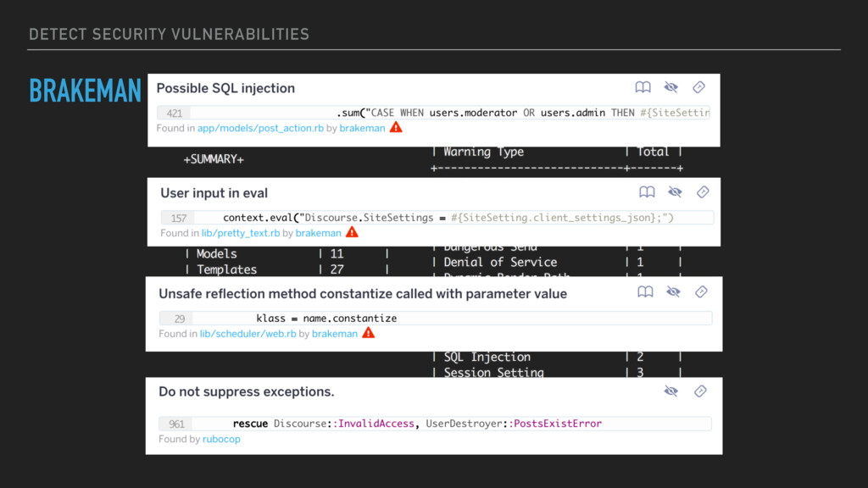Hide the User input in eval issue
Viewport: 868px width, 488px height.
click(675, 192)
